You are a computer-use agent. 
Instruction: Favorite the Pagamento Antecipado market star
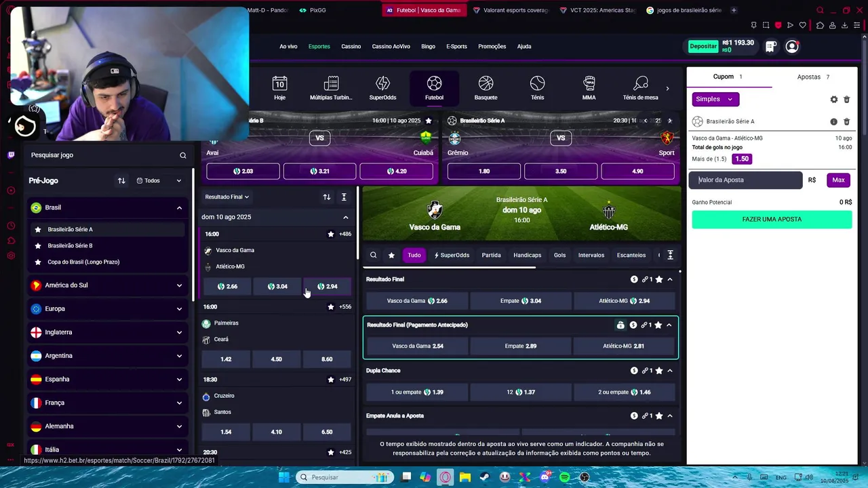658,325
